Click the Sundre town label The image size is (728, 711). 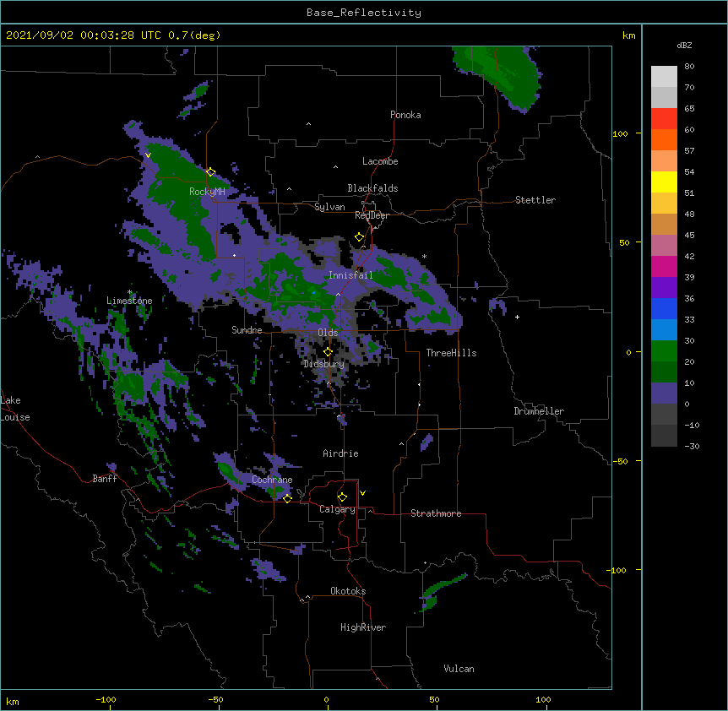pyautogui.click(x=247, y=330)
